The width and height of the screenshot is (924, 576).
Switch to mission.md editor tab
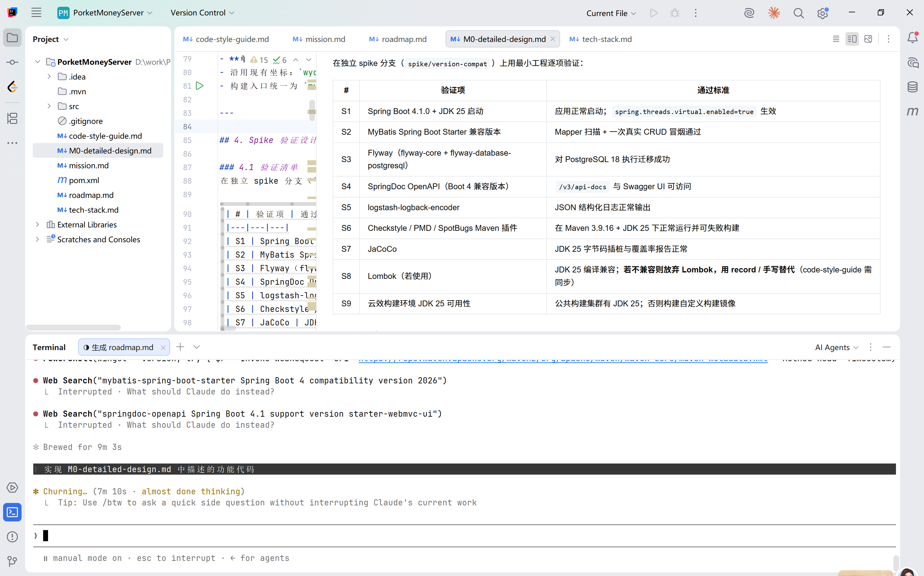[x=319, y=39]
